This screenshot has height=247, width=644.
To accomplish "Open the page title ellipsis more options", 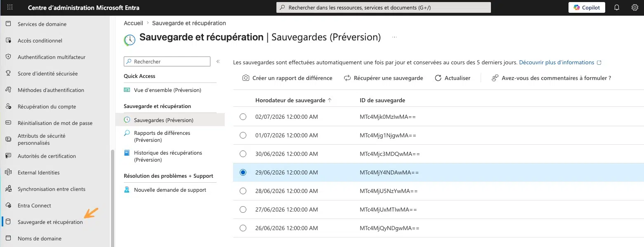I will (x=394, y=37).
